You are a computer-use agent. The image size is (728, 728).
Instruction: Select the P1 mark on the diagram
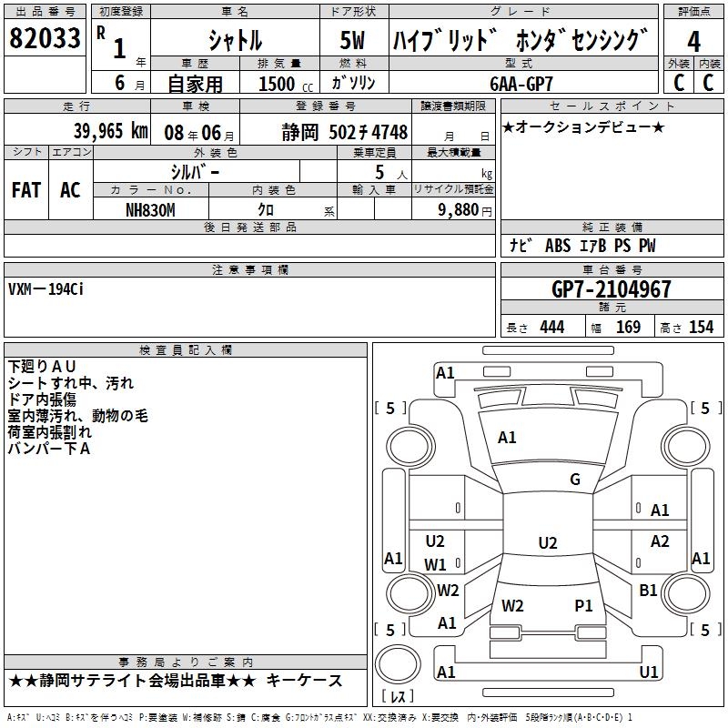583,606
